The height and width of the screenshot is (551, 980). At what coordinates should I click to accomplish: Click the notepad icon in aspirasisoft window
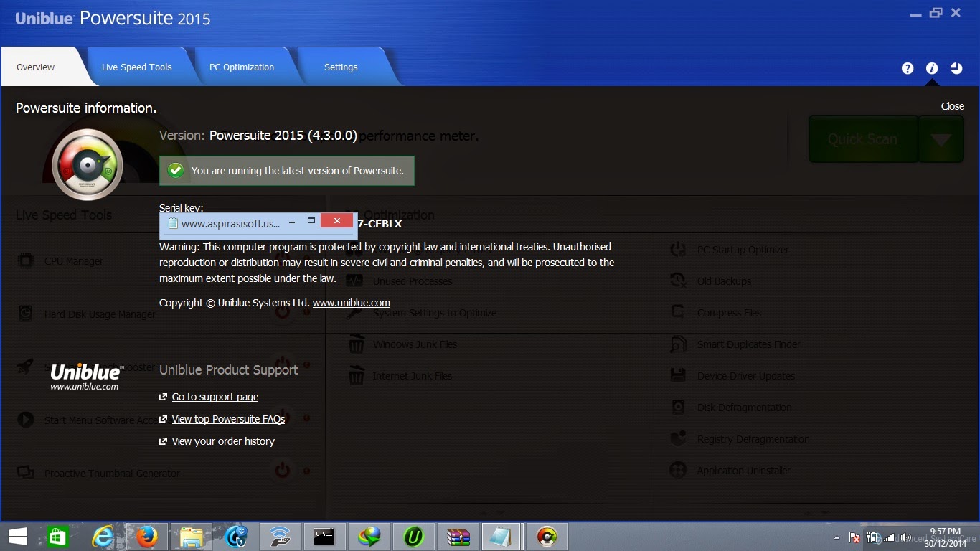172,223
